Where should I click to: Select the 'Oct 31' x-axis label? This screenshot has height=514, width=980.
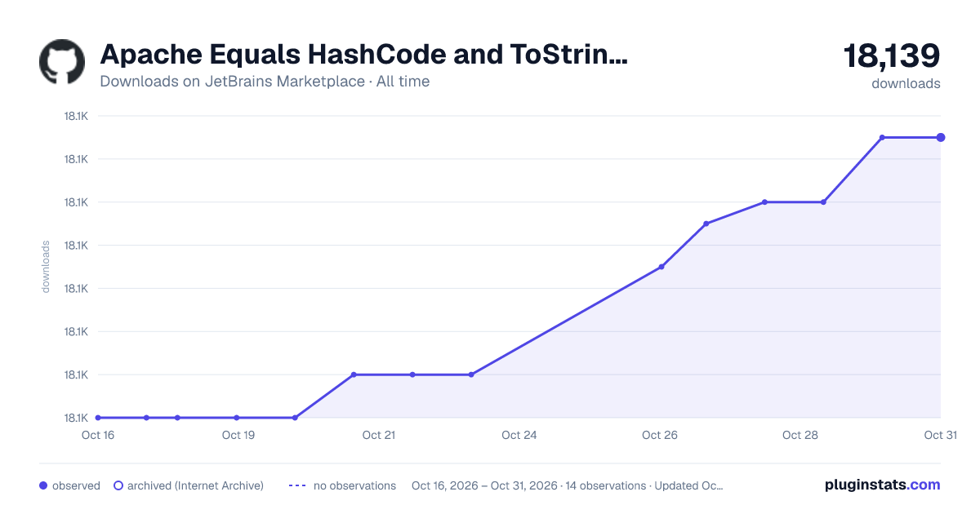940,435
